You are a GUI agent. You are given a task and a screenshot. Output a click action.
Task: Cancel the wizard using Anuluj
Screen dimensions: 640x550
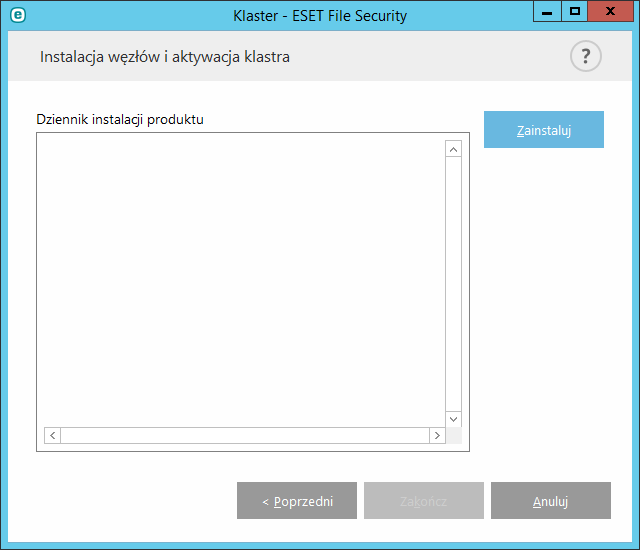pos(551,501)
